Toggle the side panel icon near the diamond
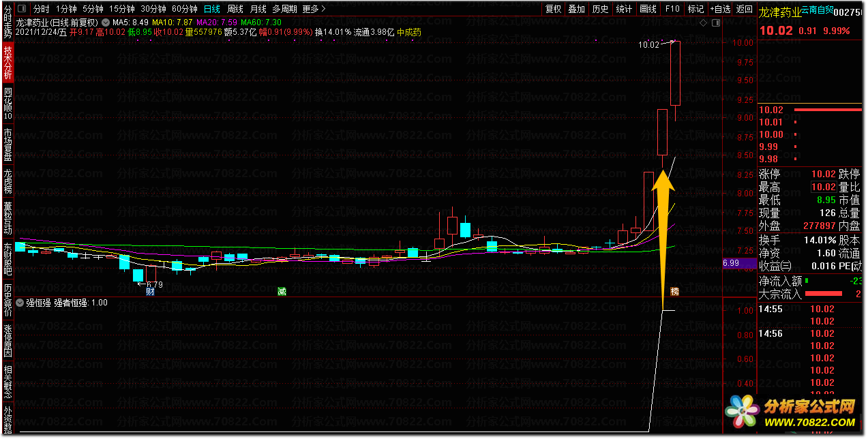This screenshot has height=439, width=868. tap(715, 22)
